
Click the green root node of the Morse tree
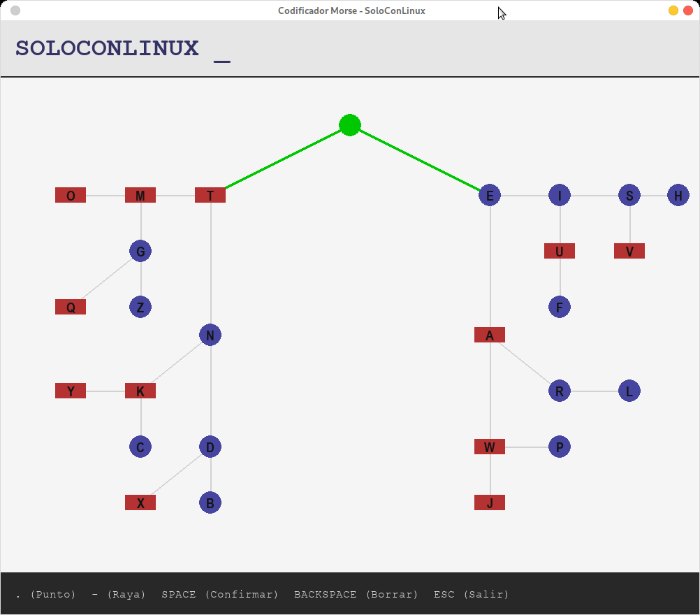[x=350, y=125]
